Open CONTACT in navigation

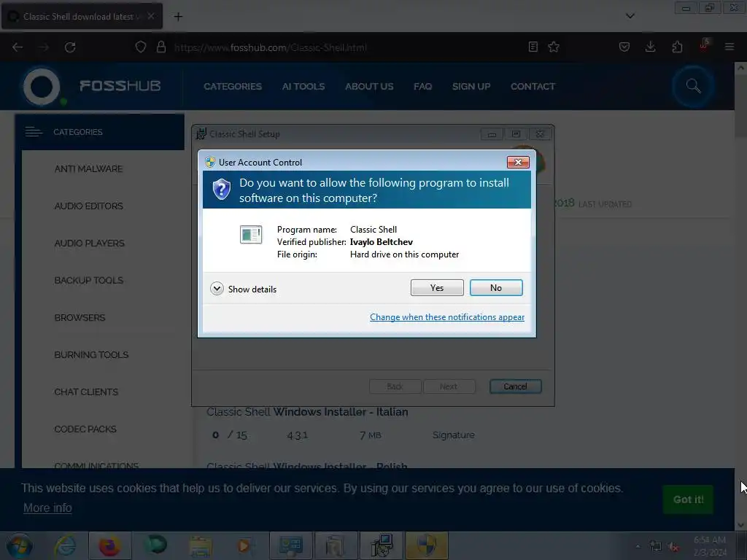coord(533,86)
